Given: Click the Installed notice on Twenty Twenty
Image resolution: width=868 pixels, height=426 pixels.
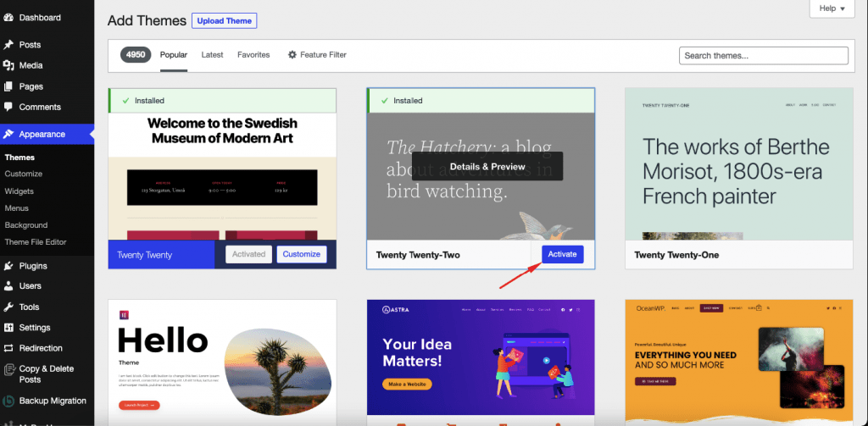Looking at the screenshot, I should coord(222,101).
